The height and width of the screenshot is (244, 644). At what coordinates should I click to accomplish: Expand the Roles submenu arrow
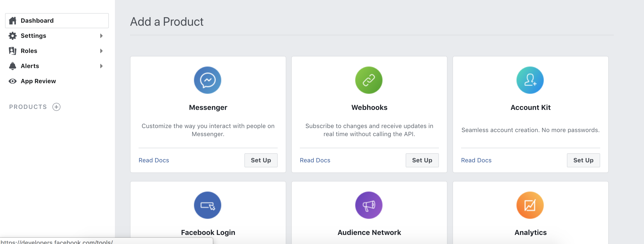click(101, 51)
